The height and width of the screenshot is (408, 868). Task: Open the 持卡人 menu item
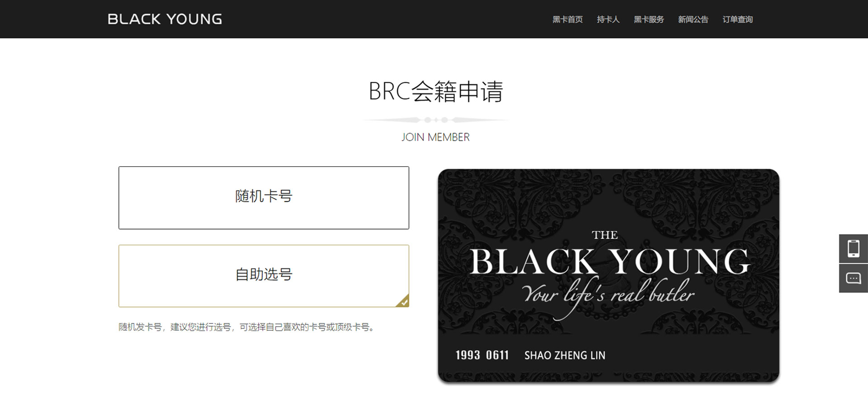pyautogui.click(x=608, y=19)
